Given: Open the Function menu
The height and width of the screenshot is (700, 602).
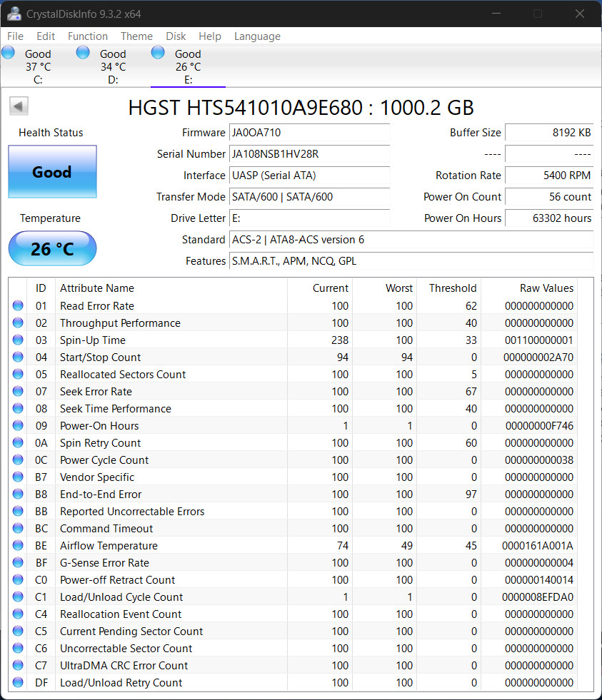Looking at the screenshot, I should tap(88, 36).
